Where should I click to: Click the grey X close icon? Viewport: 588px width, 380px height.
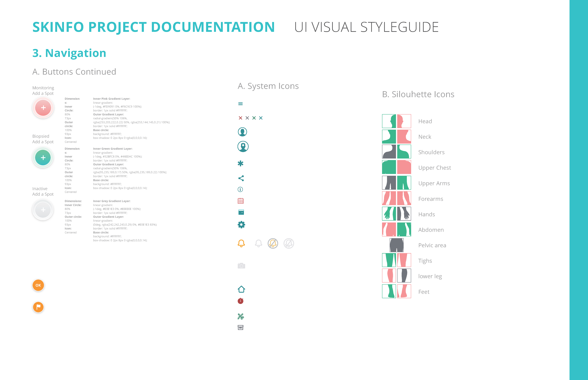(247, 118)
